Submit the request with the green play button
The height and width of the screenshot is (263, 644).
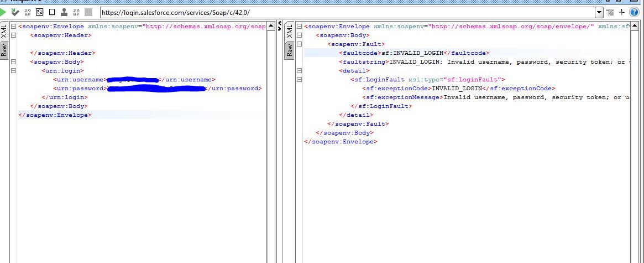[3, 12]
